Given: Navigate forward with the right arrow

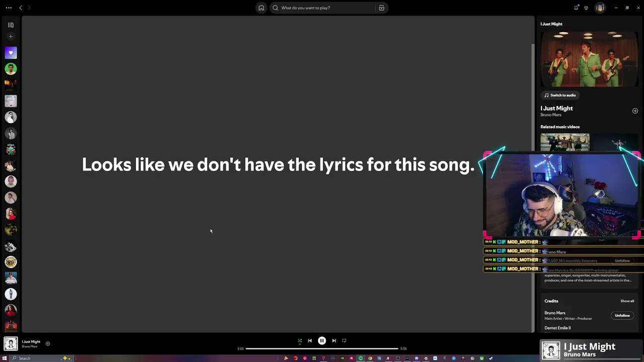Looking at the screenshot, I should point(29,8).
